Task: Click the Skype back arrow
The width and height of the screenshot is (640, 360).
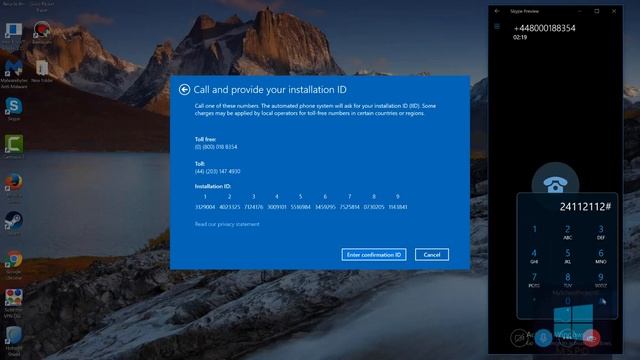Action: pyautogui.click(x=497, y=11)
